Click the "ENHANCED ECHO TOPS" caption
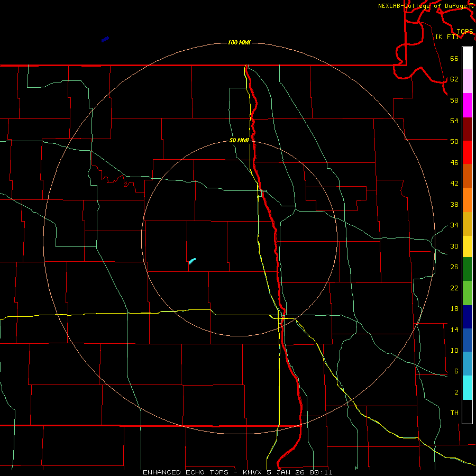 click(186, 472)
